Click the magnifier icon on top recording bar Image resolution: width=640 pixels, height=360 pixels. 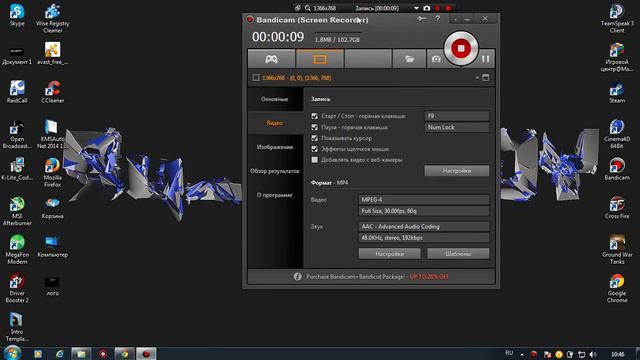click(x=308, y=8)
